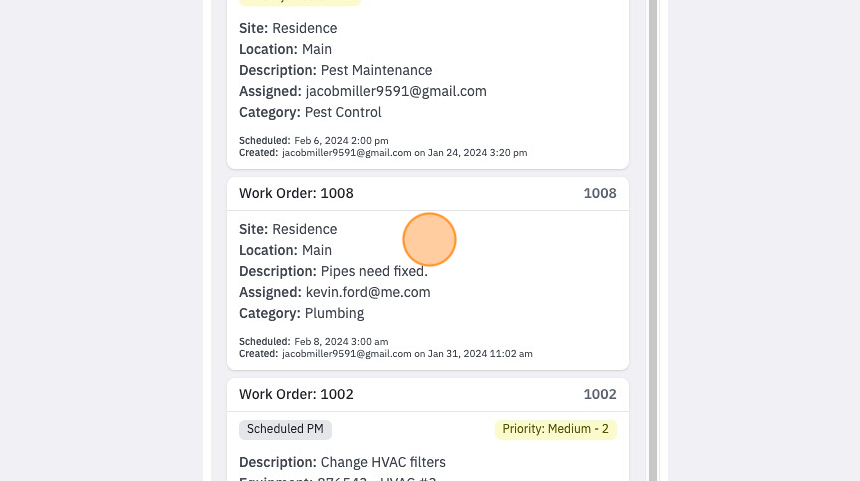Image resolution: width=860 pixels, height=481 pixels.
Task: Click Description: Pipes need fixed
Action: point(333,271)
